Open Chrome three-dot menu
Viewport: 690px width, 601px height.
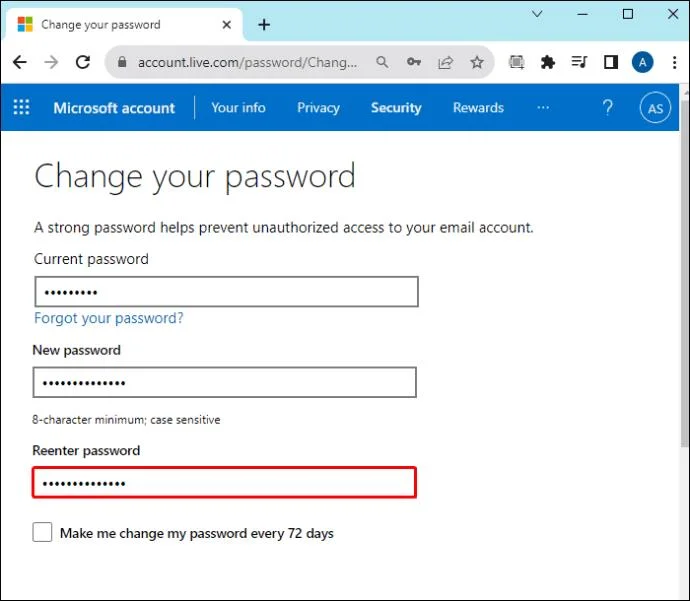[674, 62]
